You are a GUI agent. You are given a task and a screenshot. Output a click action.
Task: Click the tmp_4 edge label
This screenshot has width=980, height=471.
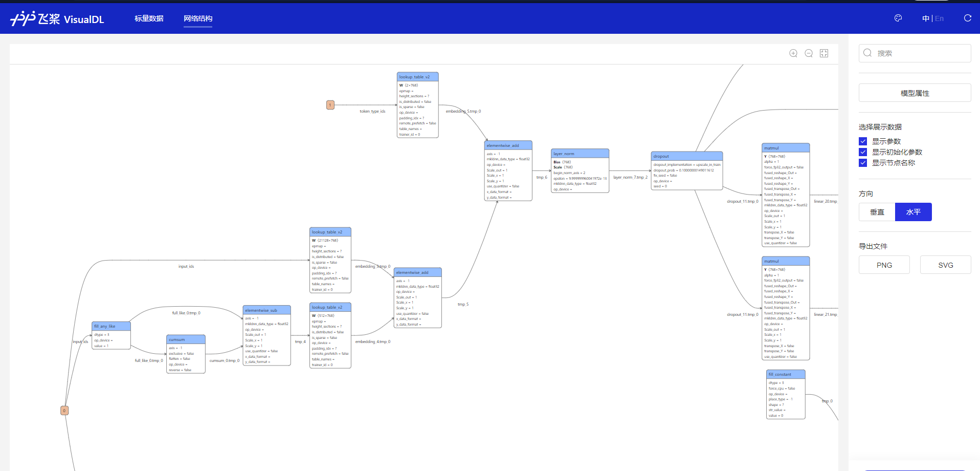[300, 341]
